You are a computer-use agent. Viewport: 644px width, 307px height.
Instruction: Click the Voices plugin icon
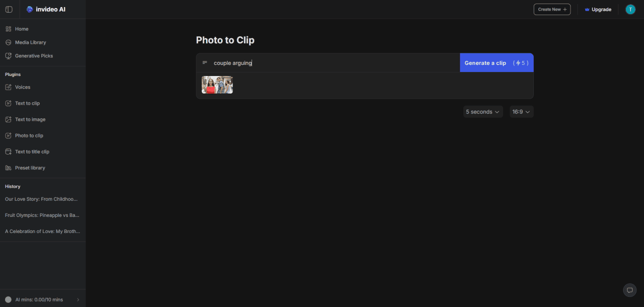[x=9, y=87]
